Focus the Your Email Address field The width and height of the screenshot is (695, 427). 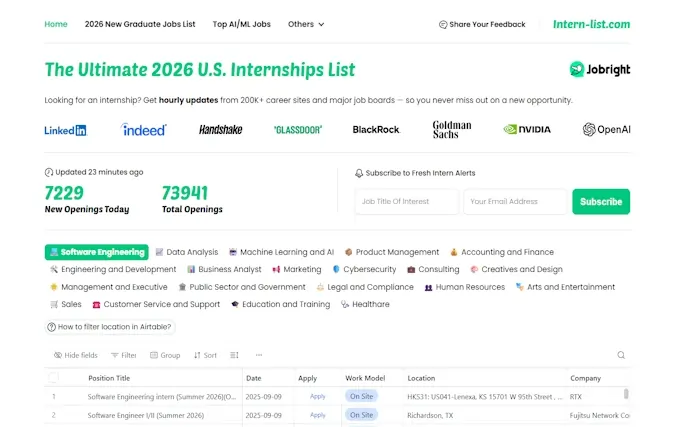[515, 201]
